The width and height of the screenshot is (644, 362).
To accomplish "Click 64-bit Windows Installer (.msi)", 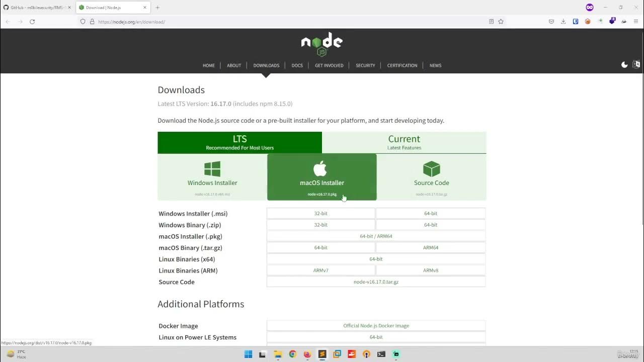I will point(431,214).
